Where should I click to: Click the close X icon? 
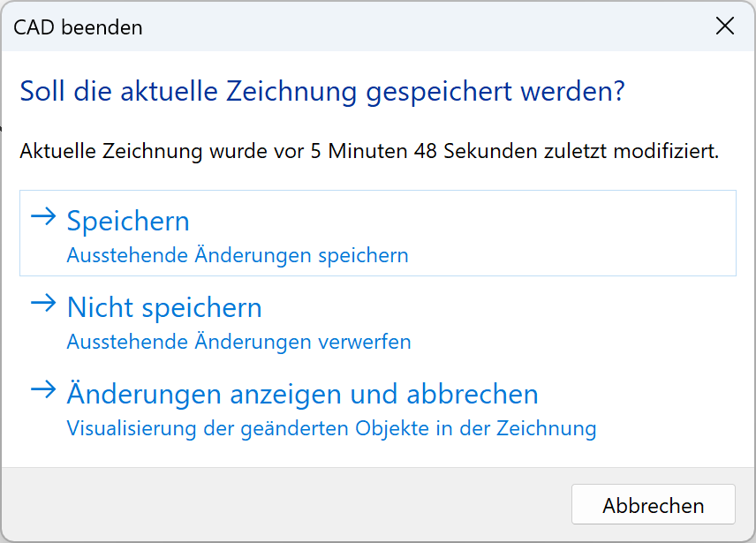725,26
